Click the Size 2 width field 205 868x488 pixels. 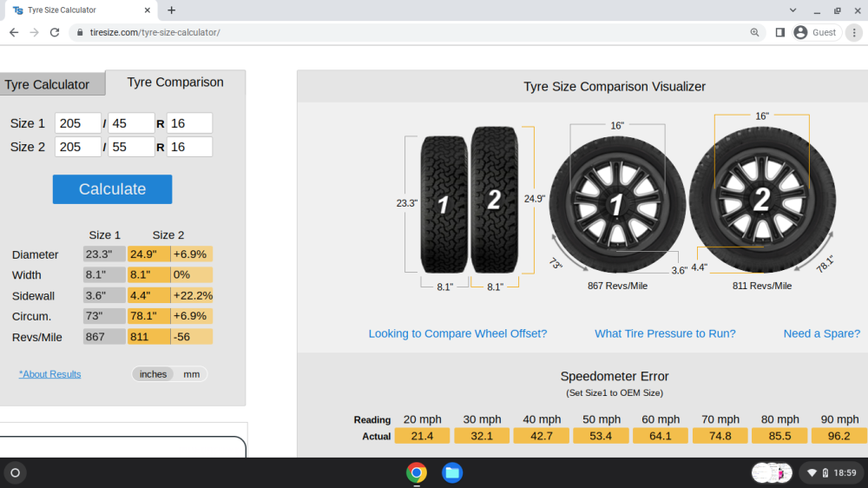tap(78, 147)
